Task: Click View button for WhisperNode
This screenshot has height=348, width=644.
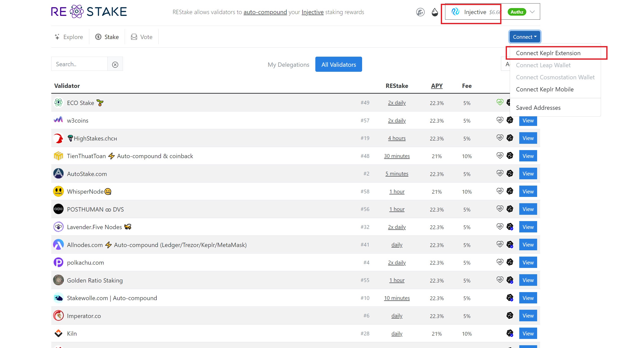Action: coord(528,191)
